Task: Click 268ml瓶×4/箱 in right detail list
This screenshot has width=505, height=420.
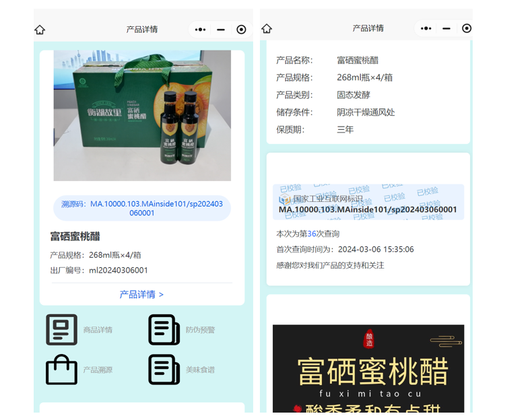Action: (364, 77)
